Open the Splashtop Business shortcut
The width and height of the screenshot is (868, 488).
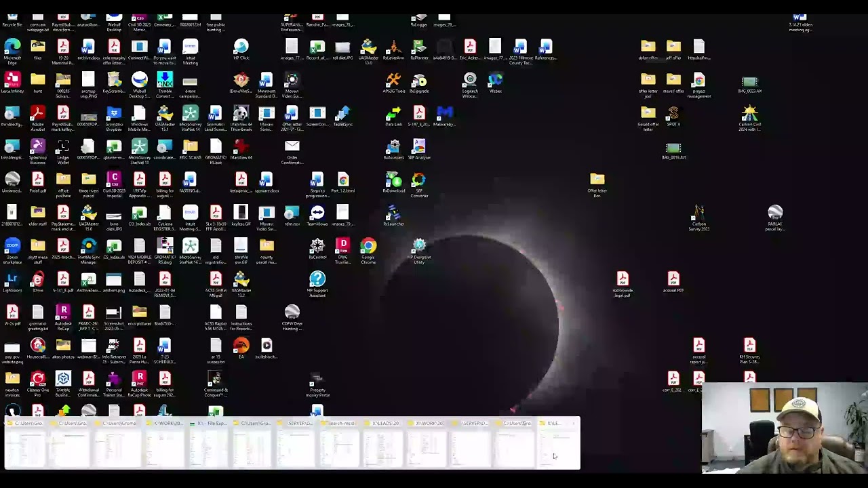[37, 147]
